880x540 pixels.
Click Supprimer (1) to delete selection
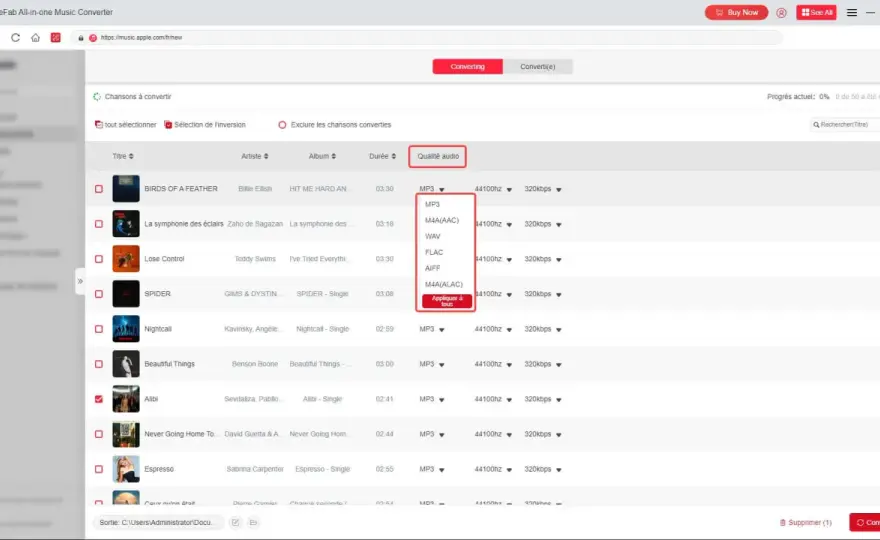[x=805, y=523]
